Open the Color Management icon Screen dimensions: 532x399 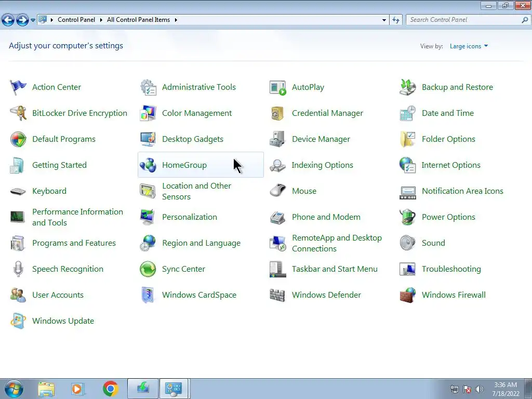(x=148, y=113)
